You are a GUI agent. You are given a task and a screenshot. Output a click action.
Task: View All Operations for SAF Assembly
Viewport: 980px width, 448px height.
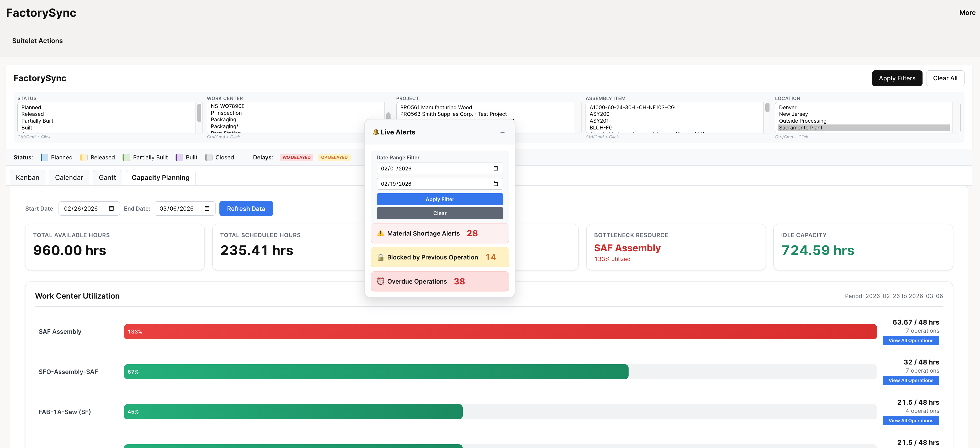pos(911,340)
